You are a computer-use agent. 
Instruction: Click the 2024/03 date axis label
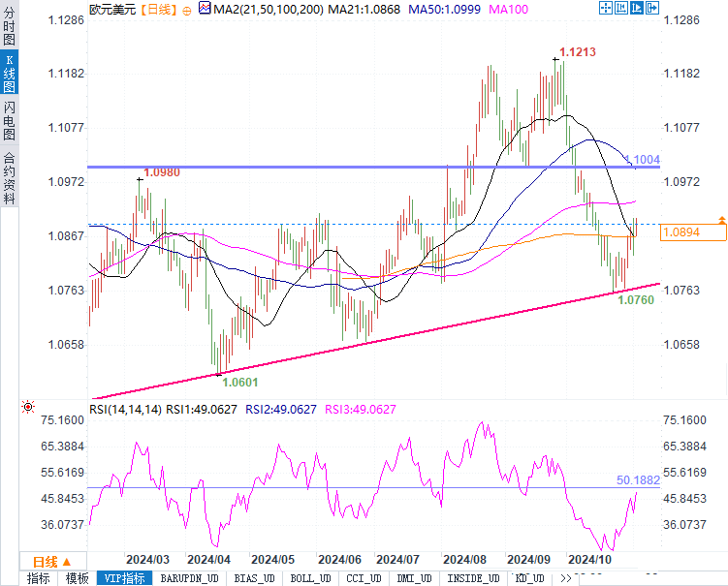click(x=147, y=560)
